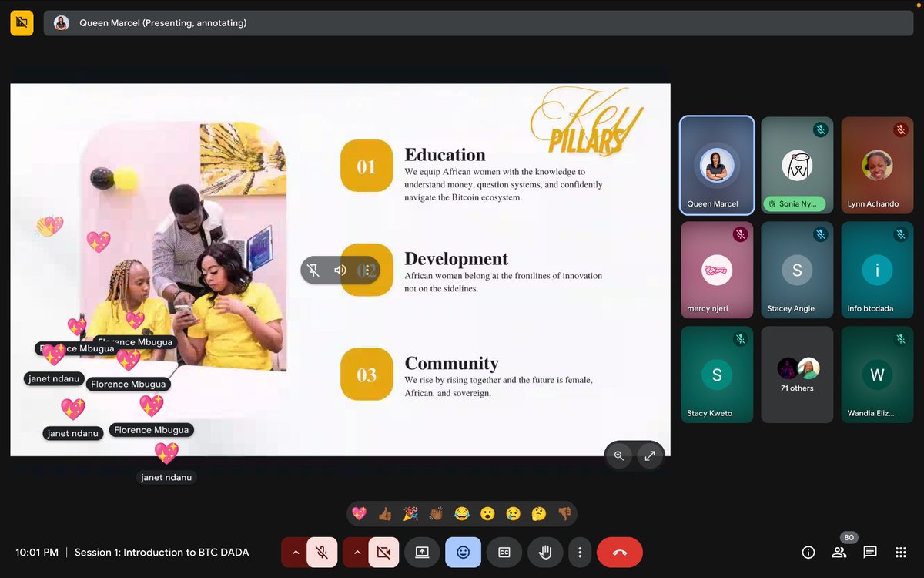Viewport: 924px width, 578px height.
Task: Toggle the reactions emoji bar
Action: coord(463,552)
